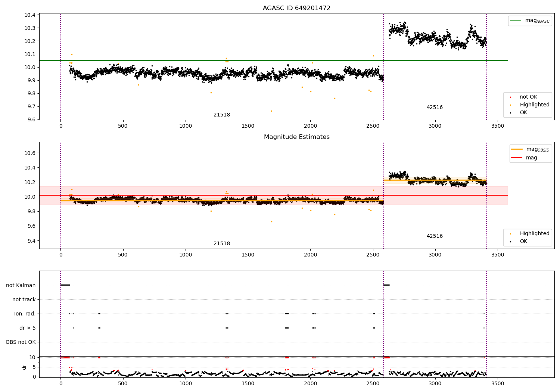Click the 'not track' axis label

(24, 300)
